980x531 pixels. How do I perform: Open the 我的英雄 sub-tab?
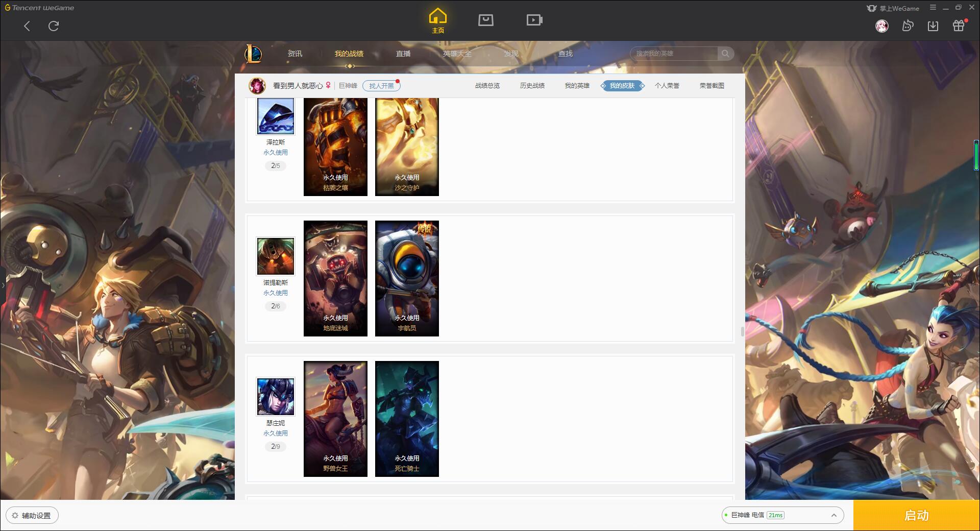click(577, 86)
